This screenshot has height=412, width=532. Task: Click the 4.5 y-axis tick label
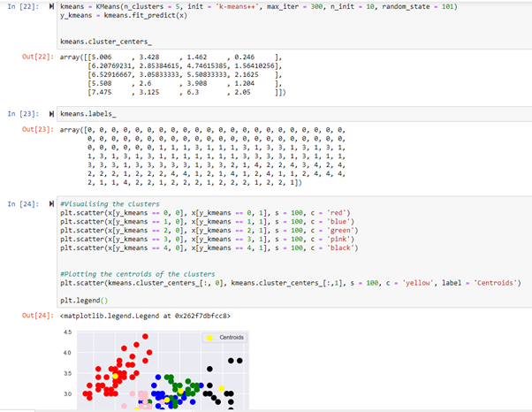(67, 332)
